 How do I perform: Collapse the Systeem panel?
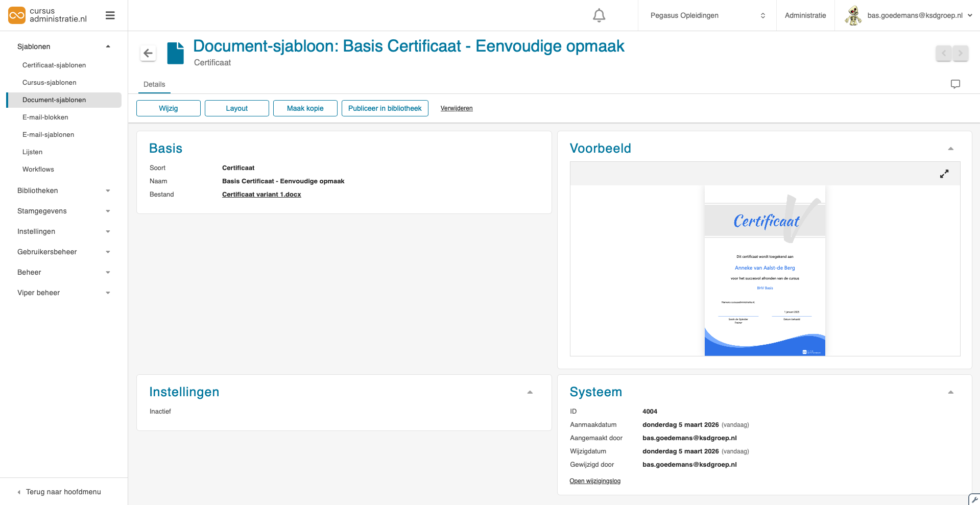(950, 392)
